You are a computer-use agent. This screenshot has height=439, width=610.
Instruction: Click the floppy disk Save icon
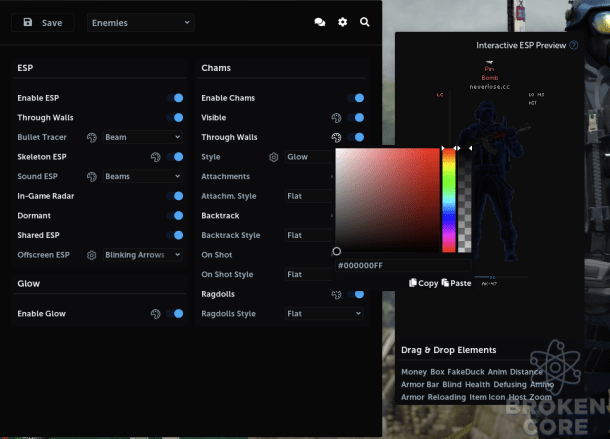pyautogui.click(x=28, y=22)
